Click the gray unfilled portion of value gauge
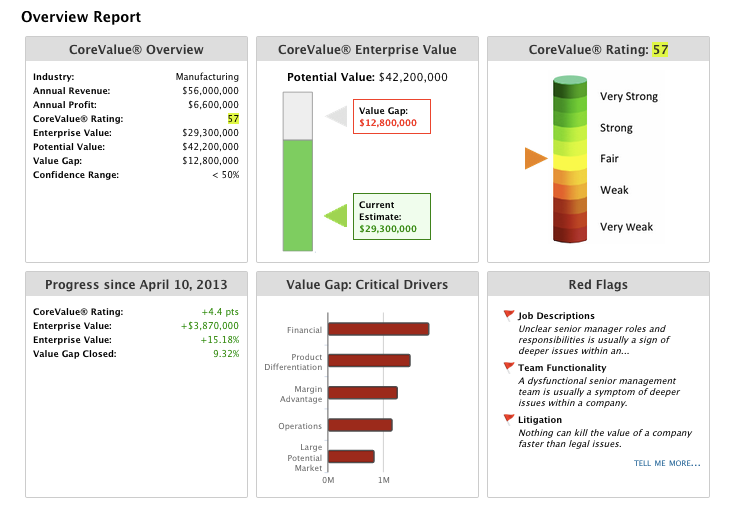Image resolution: width=734 pixels, height=519 pixels. coord(298,116)
